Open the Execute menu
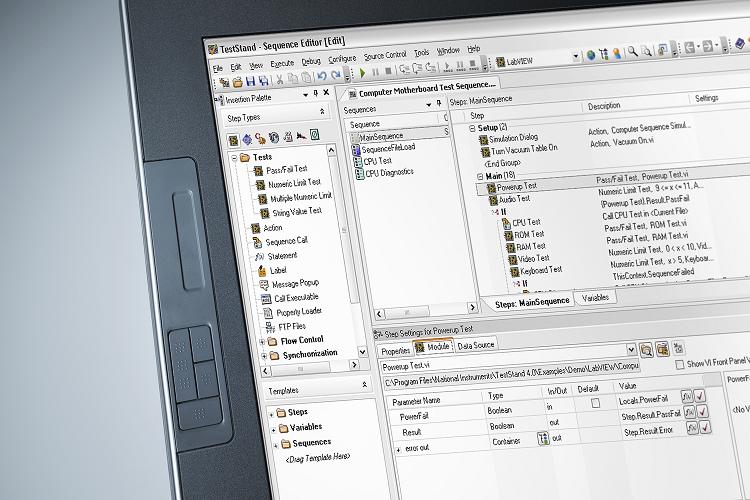 [282, 63]
